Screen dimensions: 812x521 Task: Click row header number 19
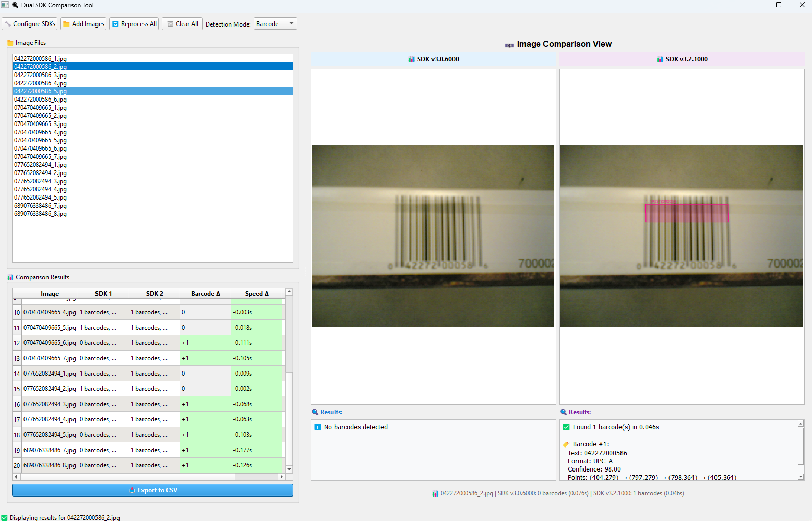point(17,450)
